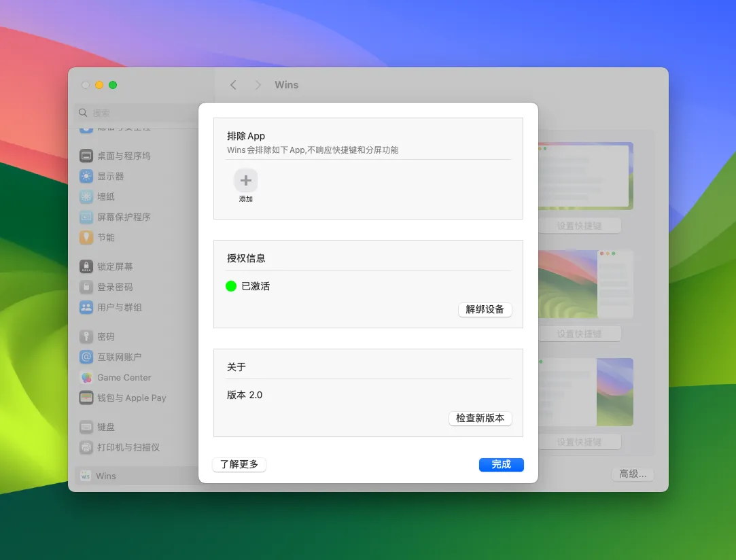Click 检查新版本 to check for updates

coord(480,419)
